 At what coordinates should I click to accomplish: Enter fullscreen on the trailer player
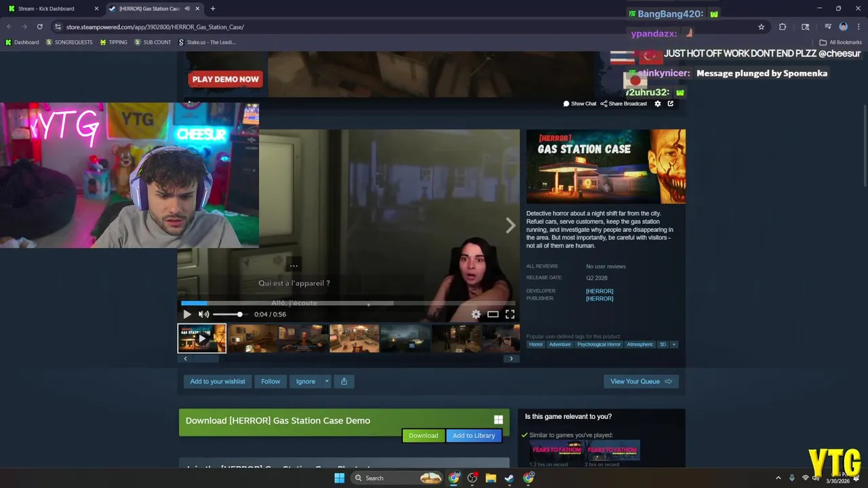(x=510, y=314)
